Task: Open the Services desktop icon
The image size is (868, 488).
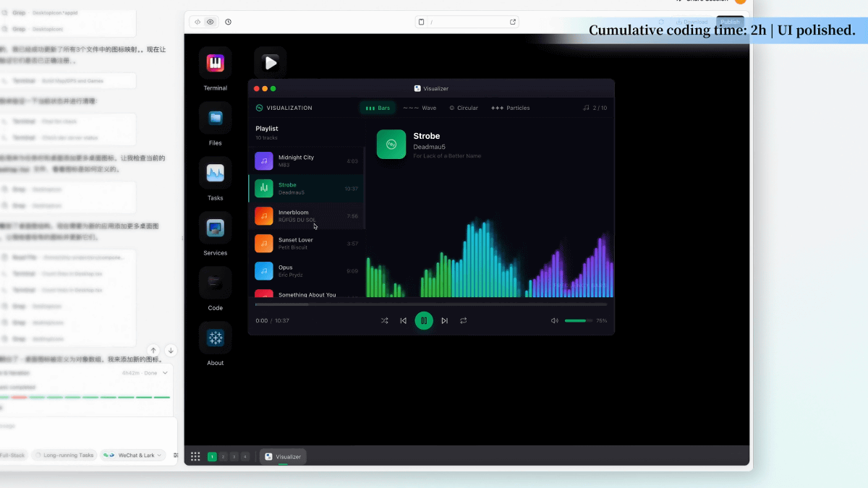Action: click(x=215, y=228)
